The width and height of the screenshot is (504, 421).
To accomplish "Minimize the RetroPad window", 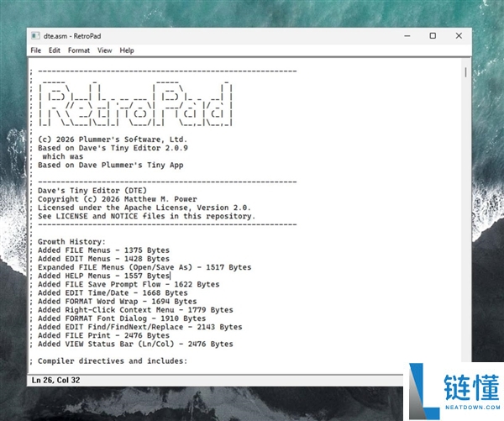I will (x=407, y=35).
